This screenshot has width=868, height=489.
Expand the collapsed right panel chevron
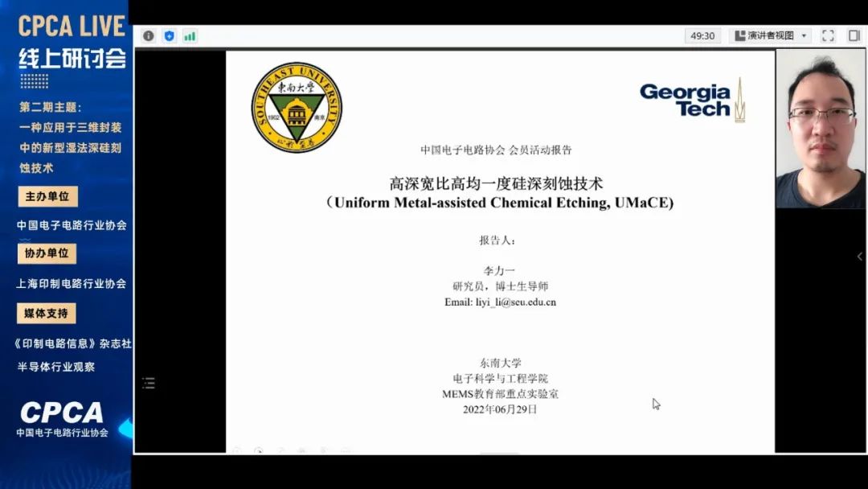[x=859, y=257]
